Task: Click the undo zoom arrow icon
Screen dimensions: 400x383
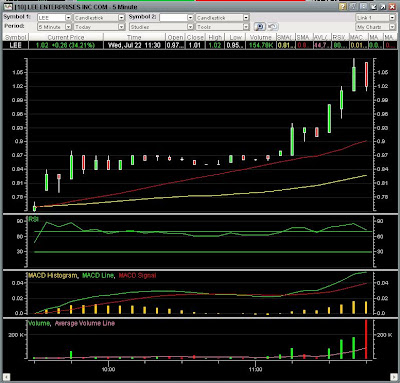Action: coord(272,27)
